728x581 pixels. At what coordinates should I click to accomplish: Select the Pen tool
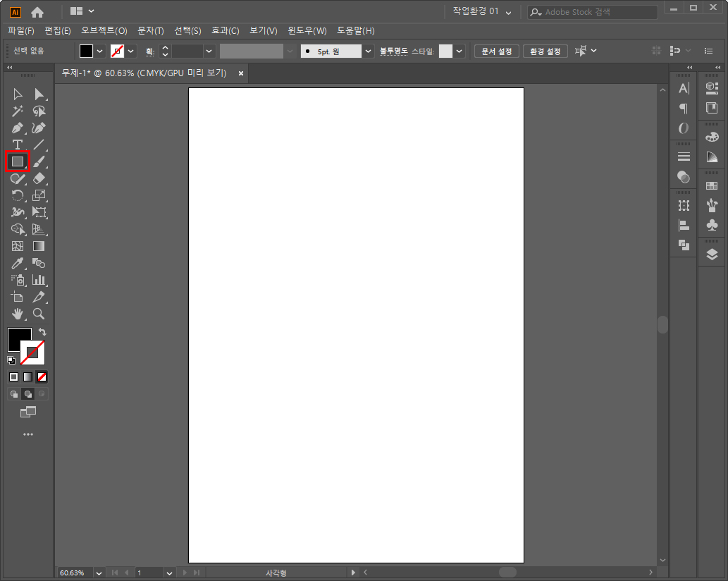[x=18, y=128]
